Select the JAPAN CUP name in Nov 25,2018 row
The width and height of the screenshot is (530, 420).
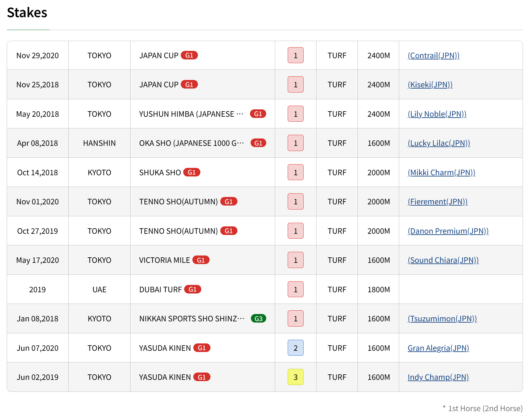[159, 85]
